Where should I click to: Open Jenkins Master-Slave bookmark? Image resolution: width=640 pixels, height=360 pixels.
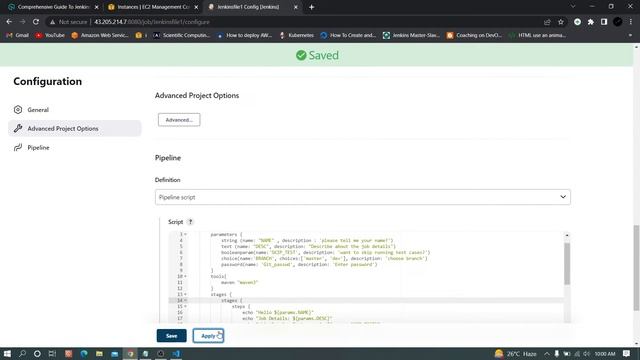pos(411,35)
